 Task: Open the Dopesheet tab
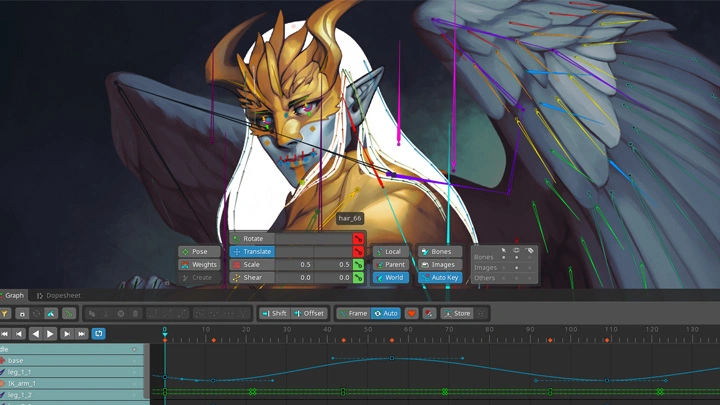[59, 295]
